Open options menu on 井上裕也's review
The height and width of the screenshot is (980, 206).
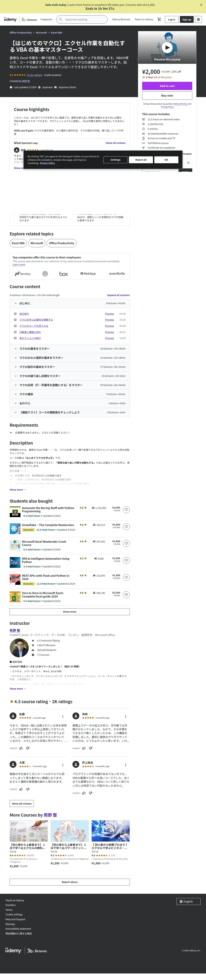point(125,765)
